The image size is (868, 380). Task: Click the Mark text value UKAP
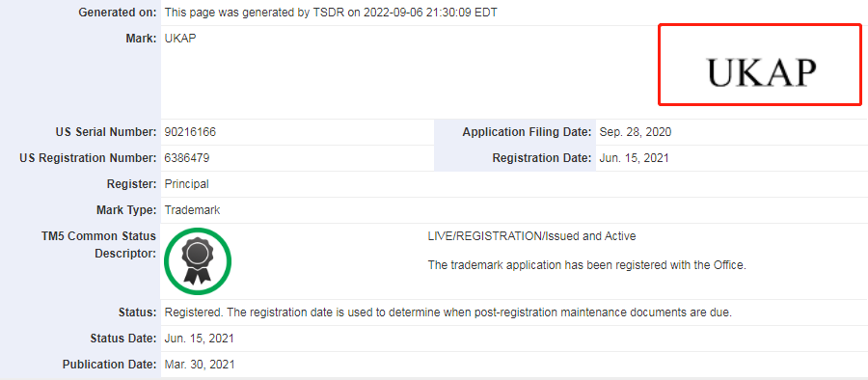click(x=180, y=40)
